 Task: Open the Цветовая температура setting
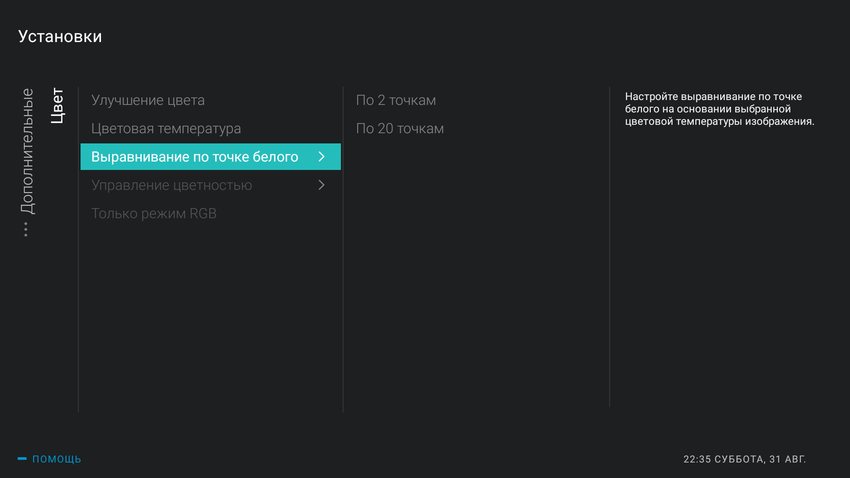[166, 129]
